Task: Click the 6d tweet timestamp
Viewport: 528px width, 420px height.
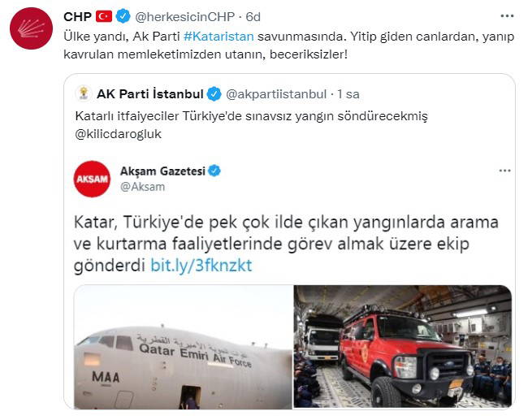Action: 253,16
